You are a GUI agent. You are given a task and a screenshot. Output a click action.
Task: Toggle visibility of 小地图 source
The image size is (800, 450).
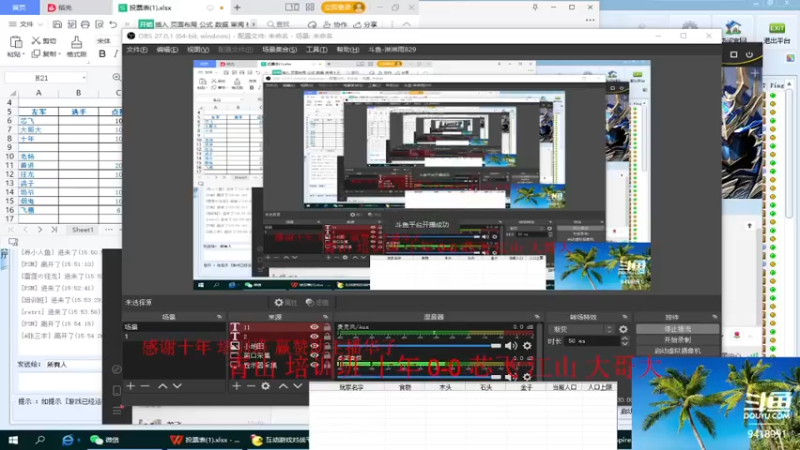pos(314,346)
